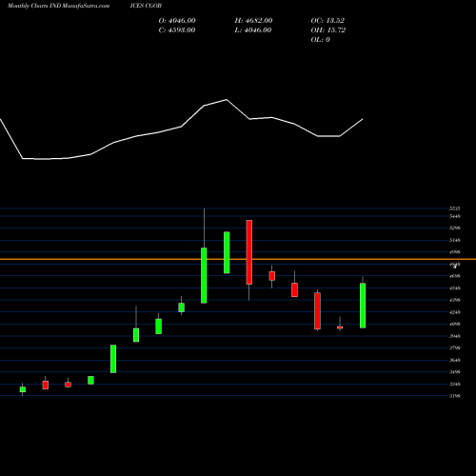
Task: Click the orange horizontal price line
Action: (x=238, y=259)
